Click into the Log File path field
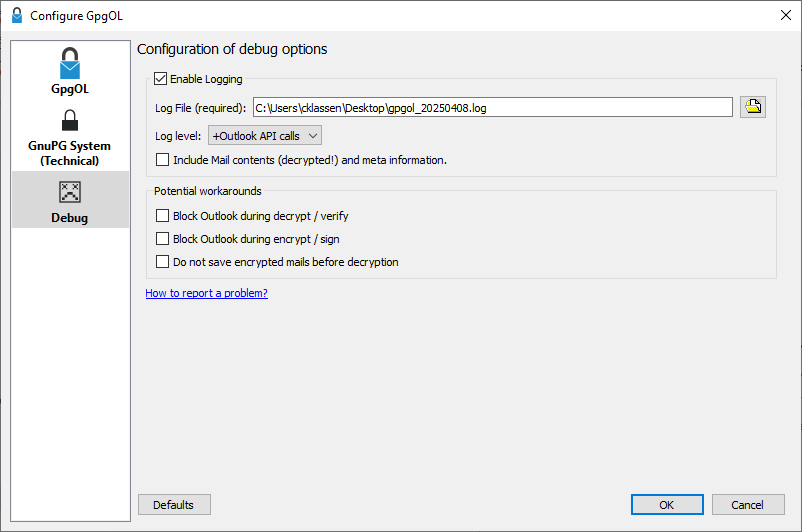Image resolution: width=802 pixels, height=532 pixels. pyautogui.click(x=493, y=107)
